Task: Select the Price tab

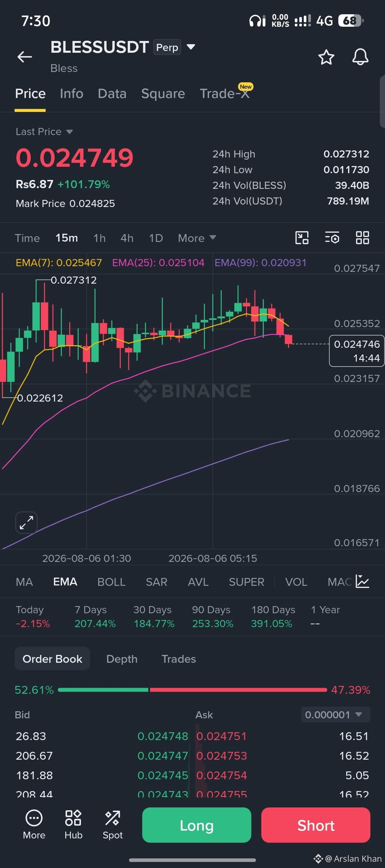Action: 30,94
